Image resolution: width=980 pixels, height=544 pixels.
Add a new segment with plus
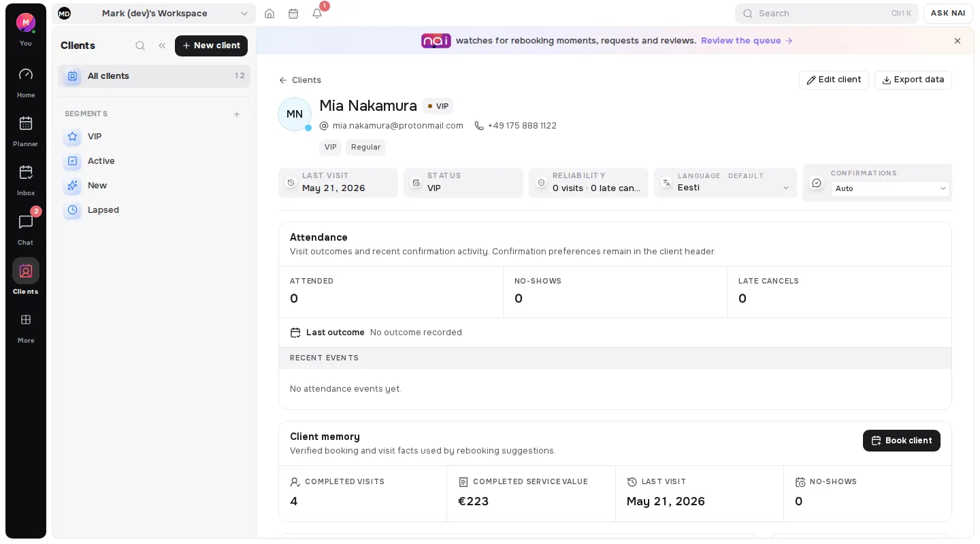pos(237,114)
